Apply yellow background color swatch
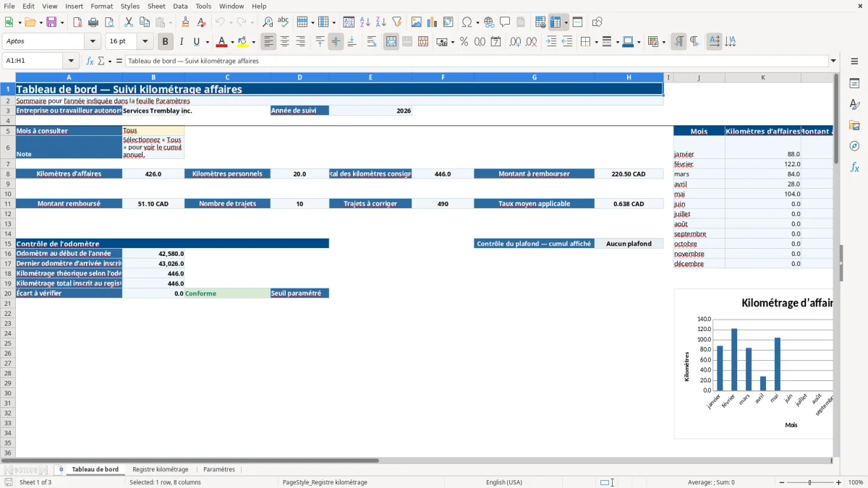Screen dimensions: 868x488 pos(244,42)
